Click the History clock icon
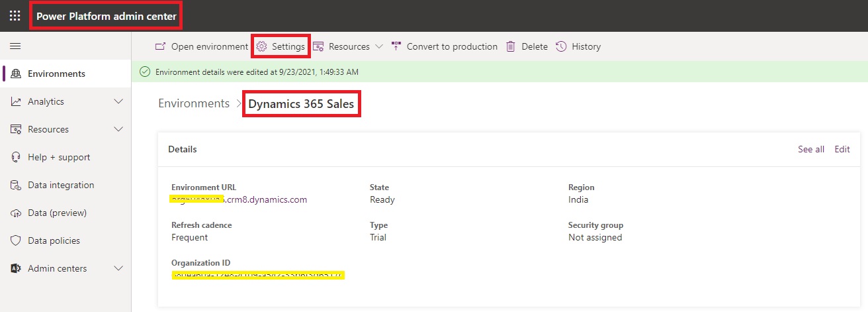The width and height of the screenshot is (868, 312). tap(561, 46)
